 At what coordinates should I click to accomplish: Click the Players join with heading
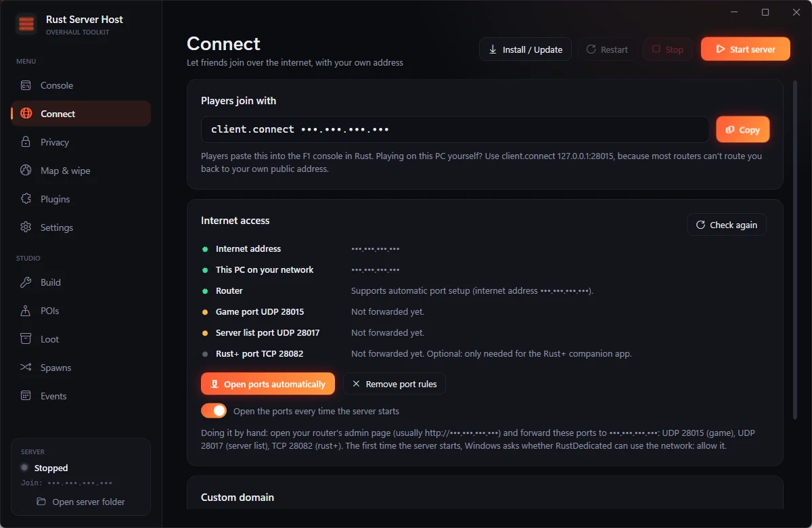238,100
